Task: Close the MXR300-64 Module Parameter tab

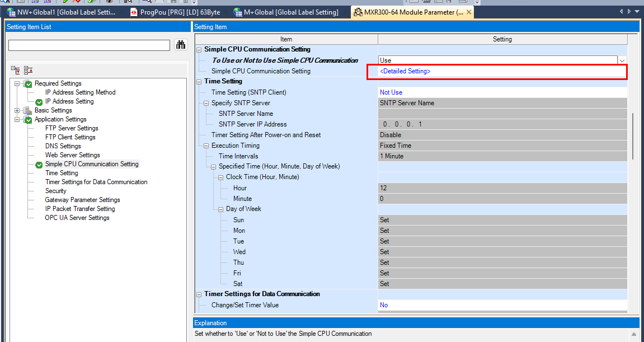Action: pos(469,12)
